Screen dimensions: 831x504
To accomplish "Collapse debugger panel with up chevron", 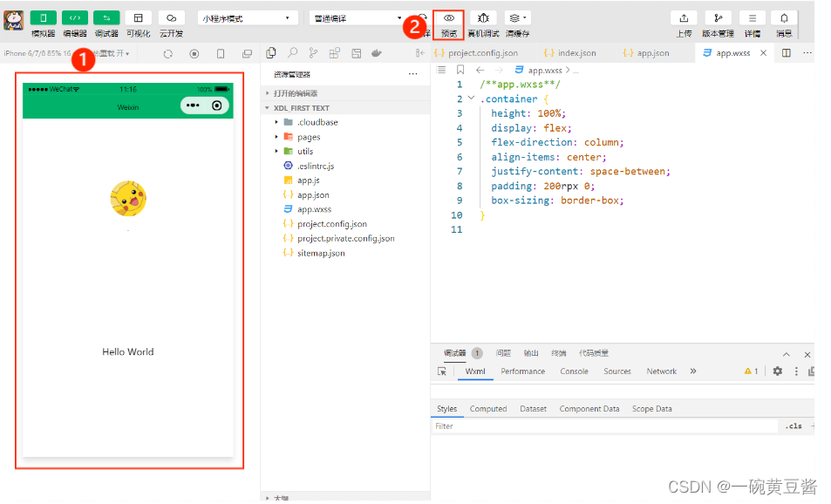I will (786, 355).
